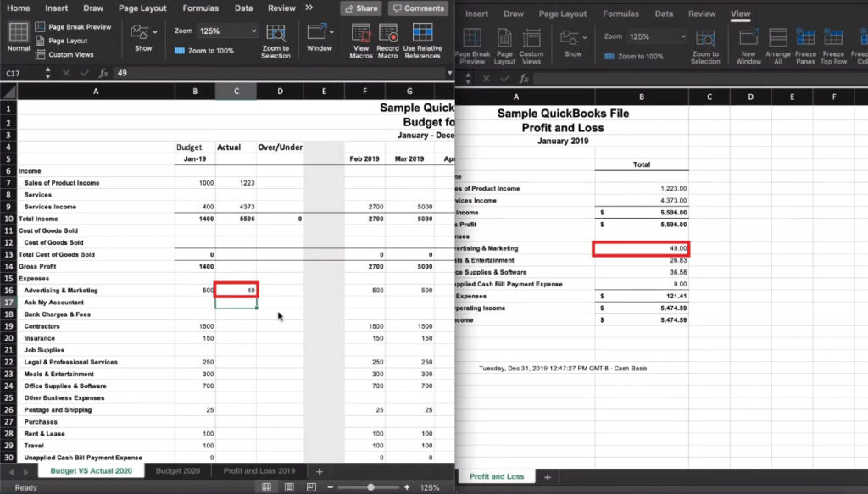Viewport: 868px width, 494px height.
Task: Click the Share button
Action: click(360, 8)
